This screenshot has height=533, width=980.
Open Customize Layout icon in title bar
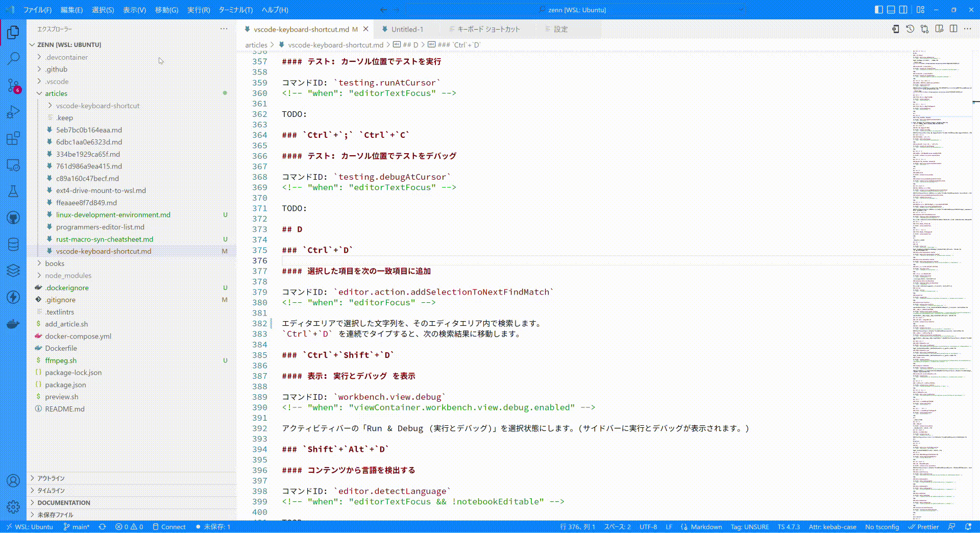[x=920, y=10]
